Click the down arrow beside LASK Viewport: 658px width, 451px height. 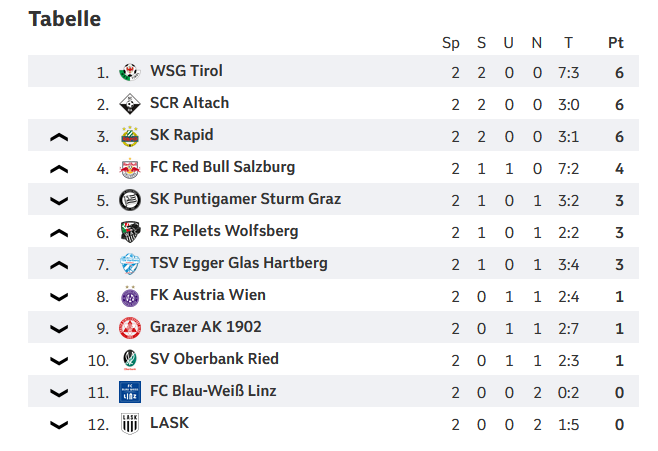pyautogui.click(x=59, y=425)
